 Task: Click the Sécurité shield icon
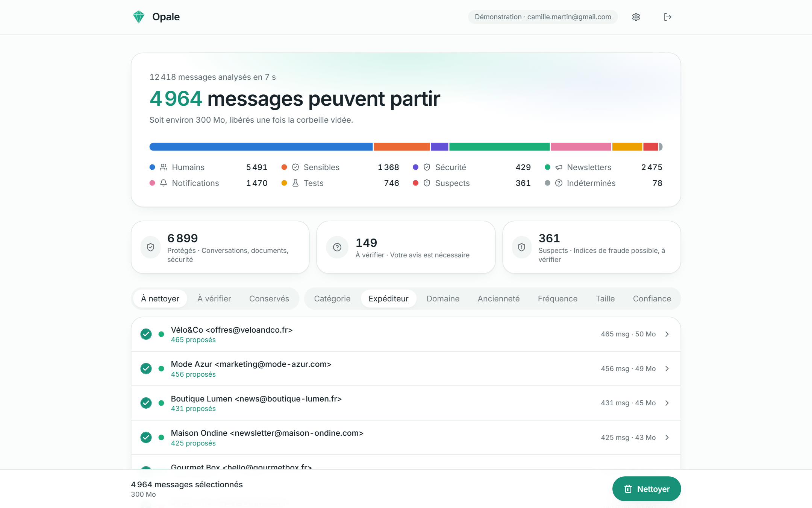(x=427, y=167)
